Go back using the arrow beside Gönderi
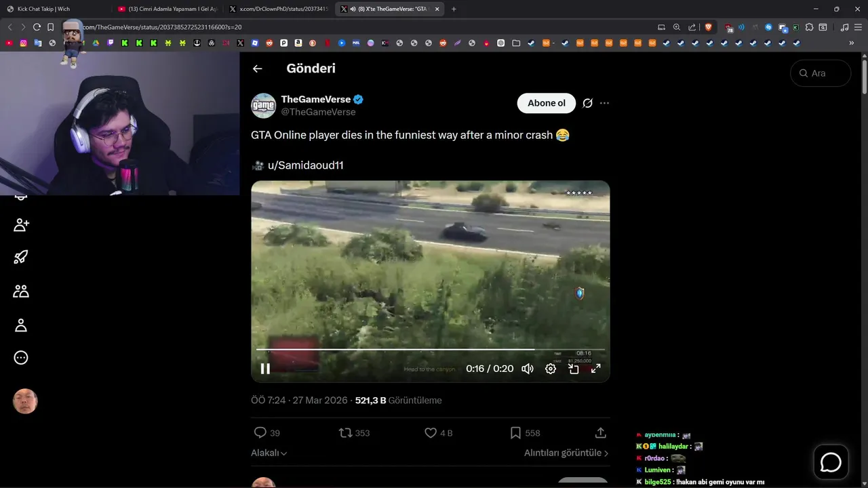The image size is (868, 488). click(257, 68)
